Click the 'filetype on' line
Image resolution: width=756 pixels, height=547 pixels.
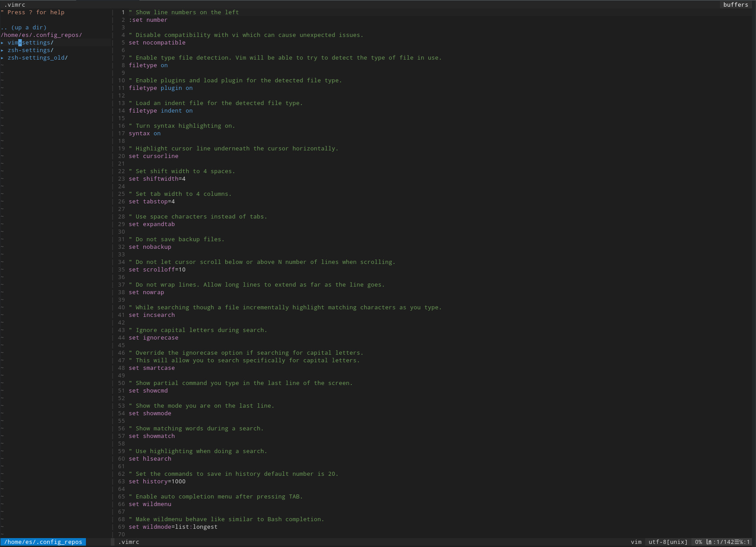click(x=148, y=65)
